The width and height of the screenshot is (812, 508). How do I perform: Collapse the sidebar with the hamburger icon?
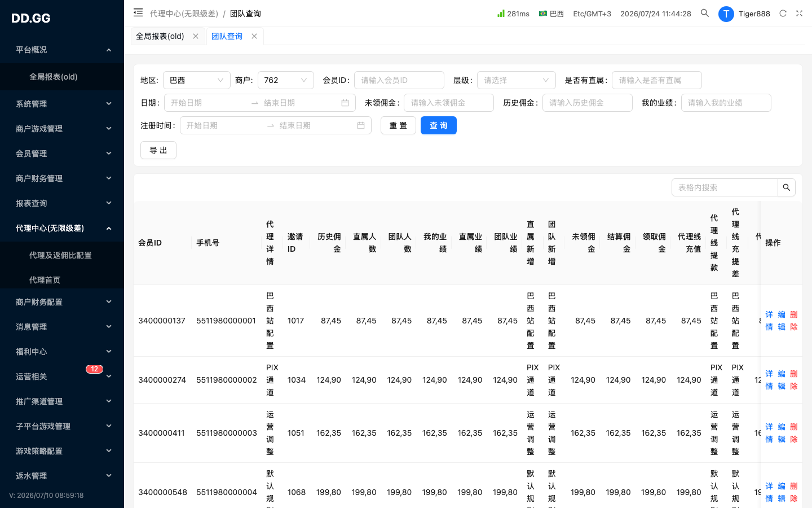click(138, 12)
